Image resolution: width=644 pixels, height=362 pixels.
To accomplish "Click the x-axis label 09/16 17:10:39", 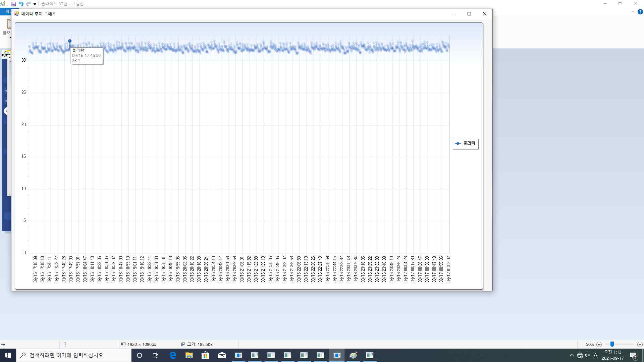I will click(35, 269).
